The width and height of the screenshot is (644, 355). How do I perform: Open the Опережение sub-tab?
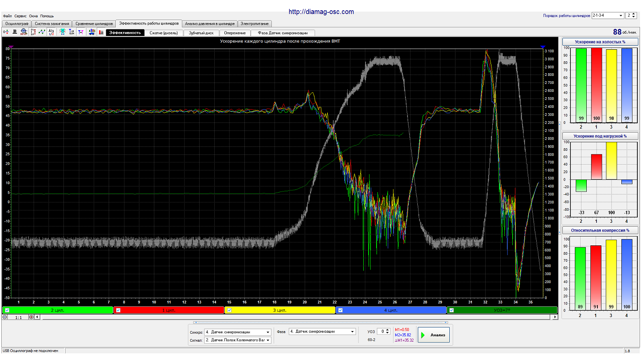click(x=235, y=33)
